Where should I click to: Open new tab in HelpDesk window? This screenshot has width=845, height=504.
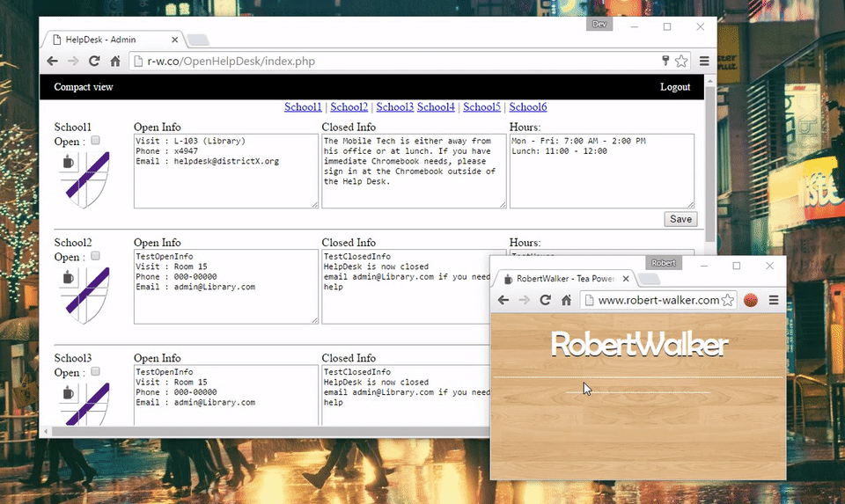[198, 40]
